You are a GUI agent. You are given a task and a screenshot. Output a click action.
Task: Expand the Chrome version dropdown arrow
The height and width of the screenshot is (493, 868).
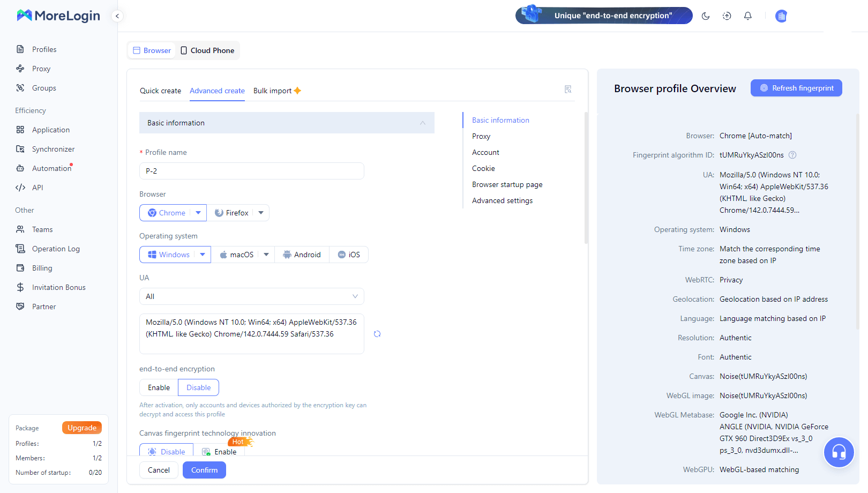tap(199, 212)
